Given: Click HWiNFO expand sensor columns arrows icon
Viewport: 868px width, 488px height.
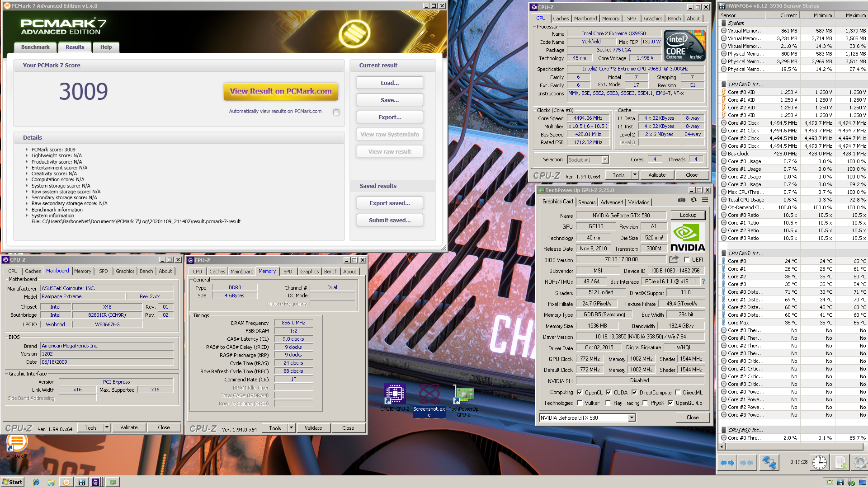Looking at the screenshot, I should 727,463.
